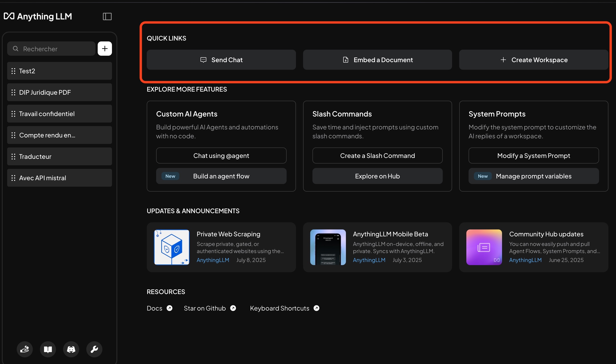The height and width of the screenshot is (364, 616).
Task: Click the drag handle beside DIP Juridique PDF
Action: pyautogui.click(x=14, y=92)
